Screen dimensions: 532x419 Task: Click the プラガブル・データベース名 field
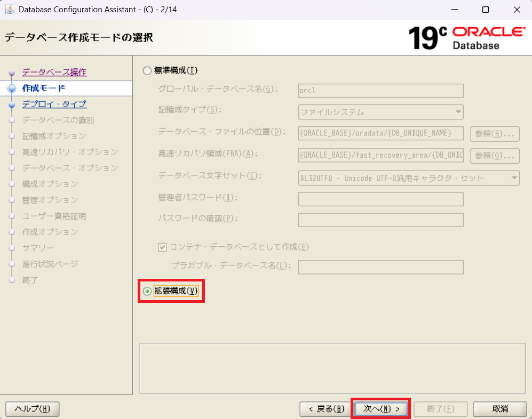point(380,267)
